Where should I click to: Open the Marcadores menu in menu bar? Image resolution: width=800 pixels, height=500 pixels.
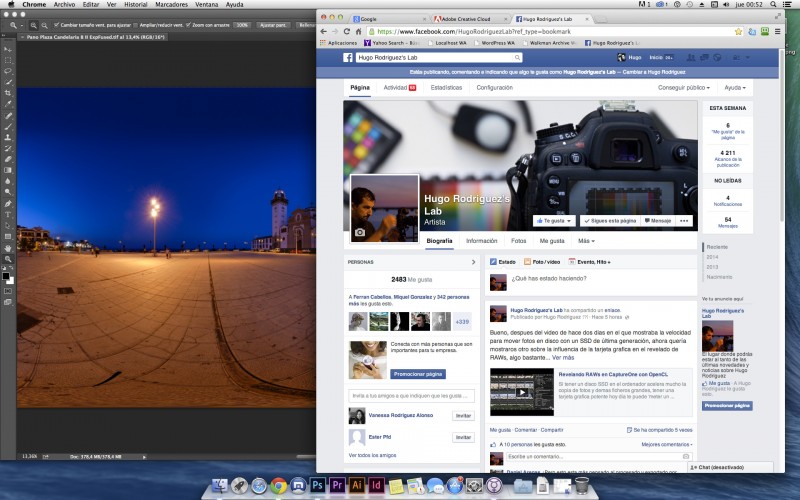click(171, 5)
